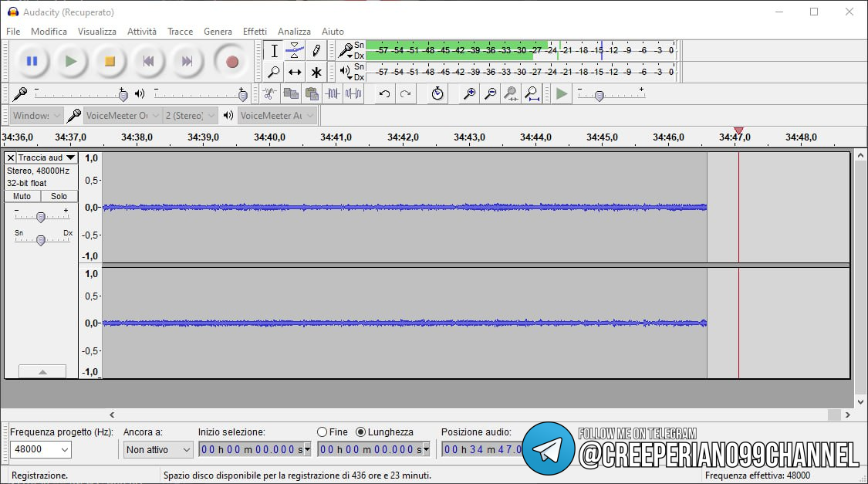Click the red Record button
This screenshot has width=868, height=484.
click(232, 62)
